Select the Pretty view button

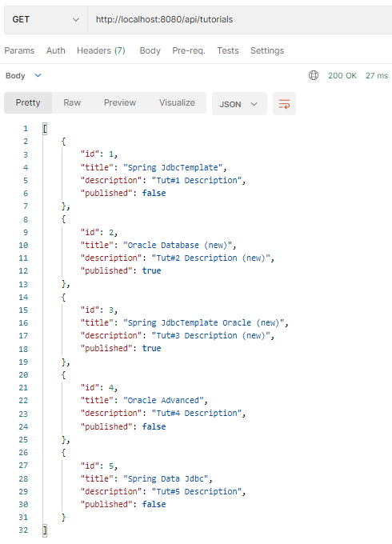(x=28, y=102)
